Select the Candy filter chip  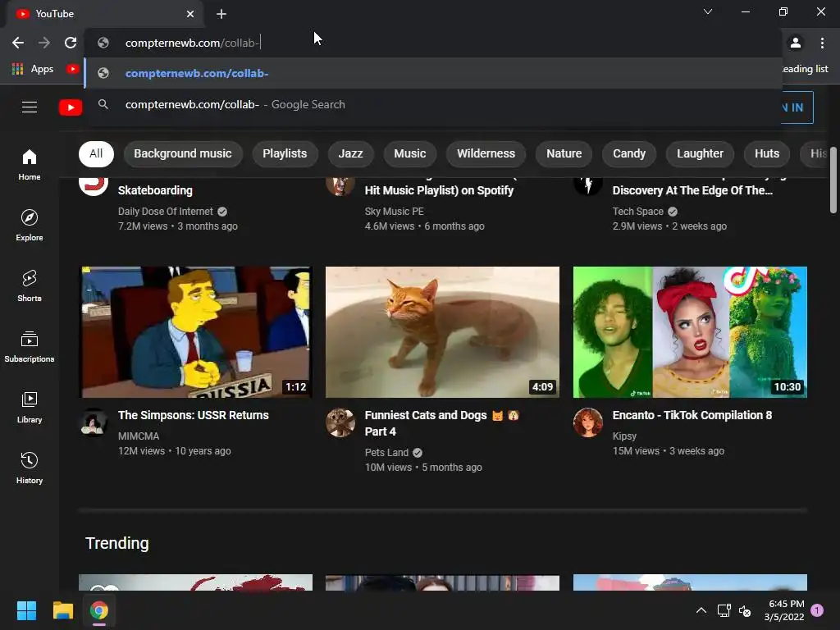click(x=629, y=153)
